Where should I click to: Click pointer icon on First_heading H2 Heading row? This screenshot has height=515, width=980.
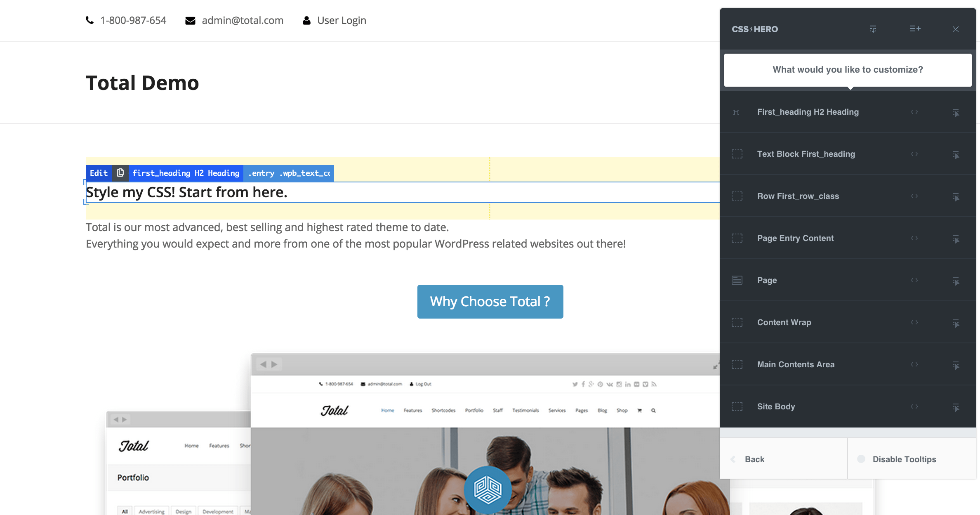(956, 113)
